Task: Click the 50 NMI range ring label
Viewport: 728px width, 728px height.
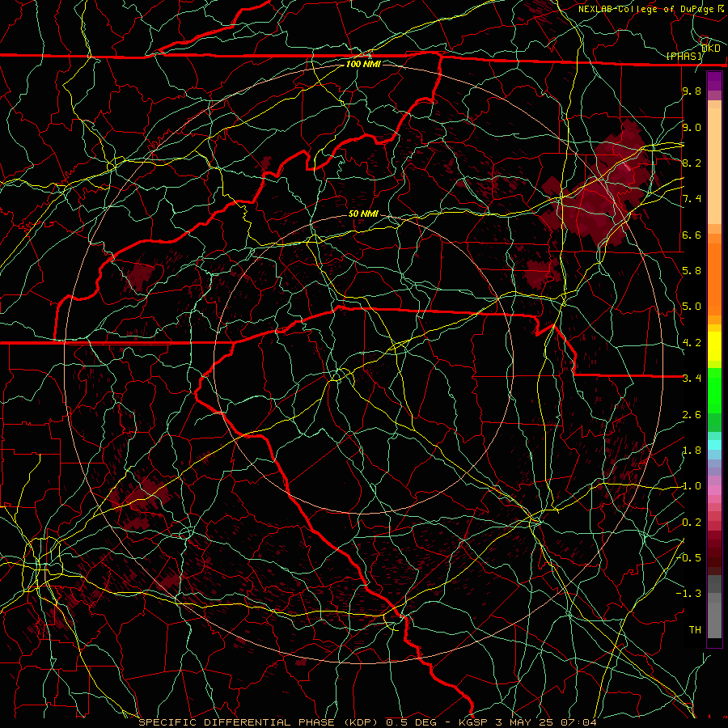Action: point(363,214)
